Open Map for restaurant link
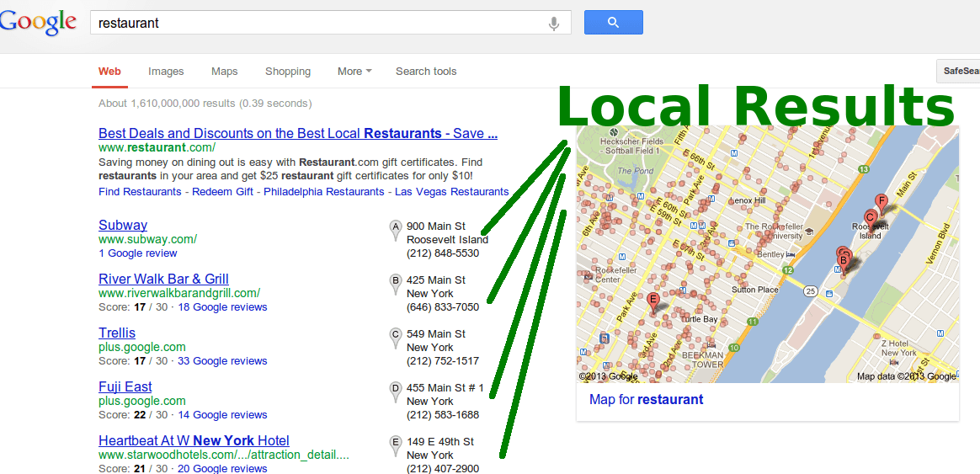Screen dimensions: 980x474 (647, 399)
